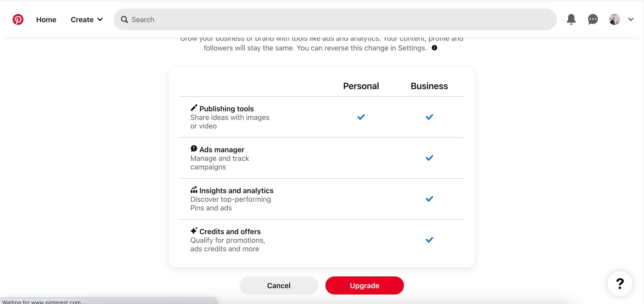Go to the Home tab
This screenshot has height=304, width=644.
pyautogui.click(x=46, y=19)
